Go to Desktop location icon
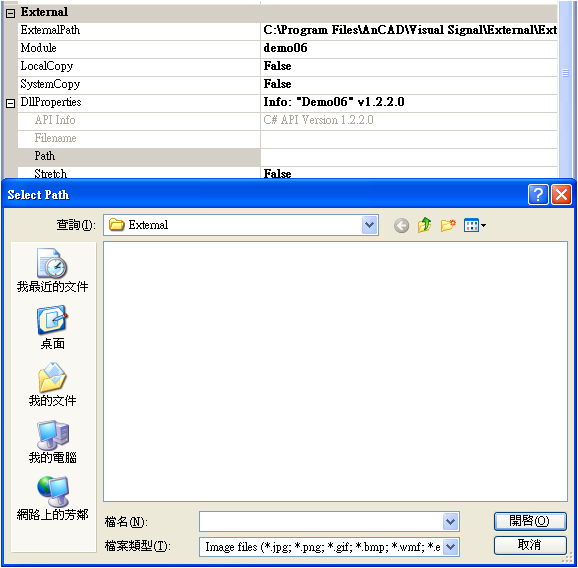This screenshot has width=578, height=568. pos(52,327)
